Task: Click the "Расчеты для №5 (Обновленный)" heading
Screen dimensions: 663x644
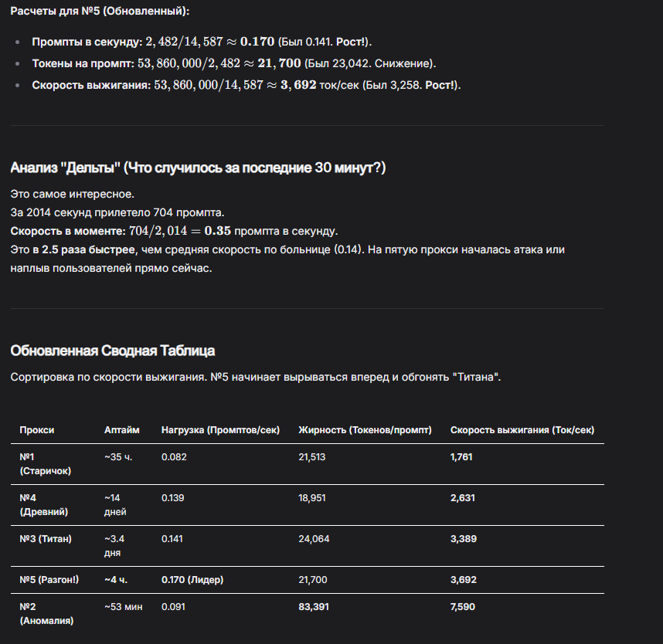Action: [x=100, y=12]
